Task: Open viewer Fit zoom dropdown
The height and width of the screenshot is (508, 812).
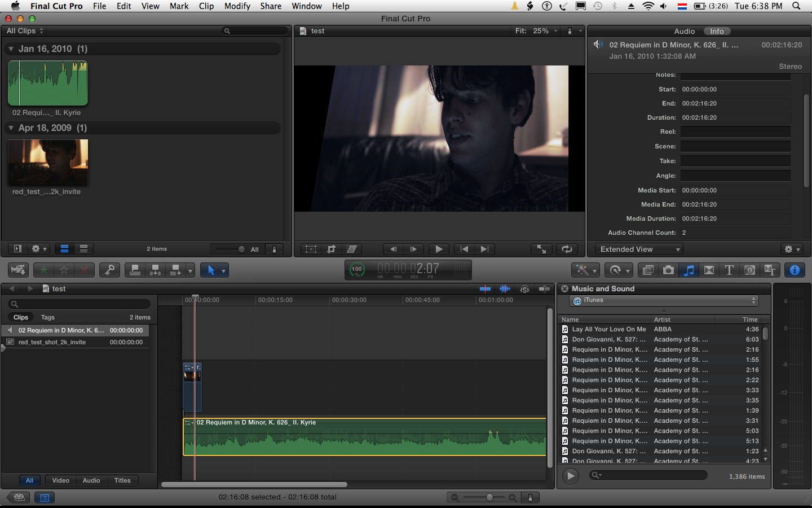Action: click(x=536, y=31)
